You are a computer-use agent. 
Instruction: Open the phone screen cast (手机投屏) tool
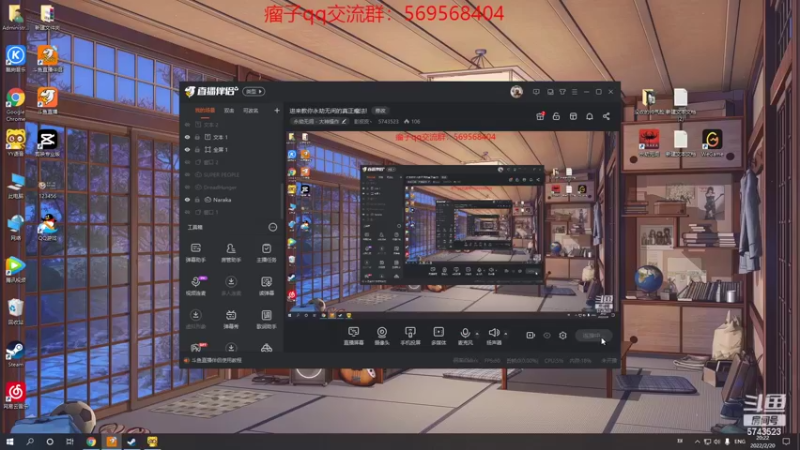[x=410, y=336]
